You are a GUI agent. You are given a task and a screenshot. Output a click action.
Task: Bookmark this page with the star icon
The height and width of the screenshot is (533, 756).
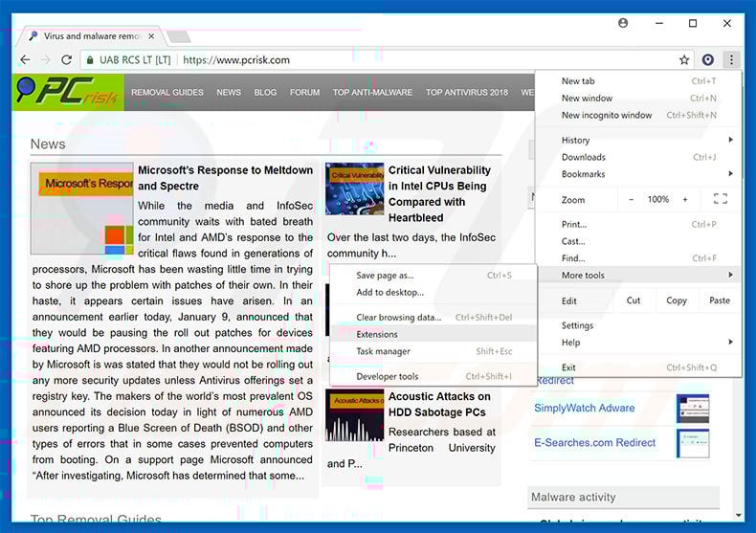coord(684,59)
